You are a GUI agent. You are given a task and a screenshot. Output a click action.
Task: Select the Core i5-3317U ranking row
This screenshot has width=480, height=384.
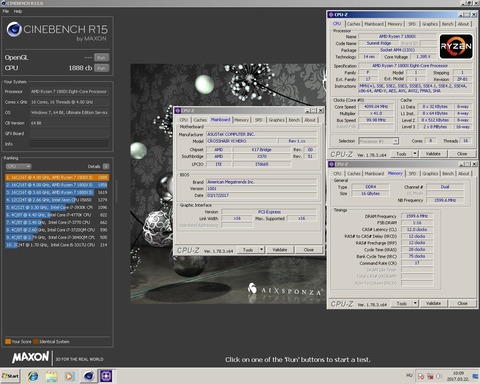[57, 245]
